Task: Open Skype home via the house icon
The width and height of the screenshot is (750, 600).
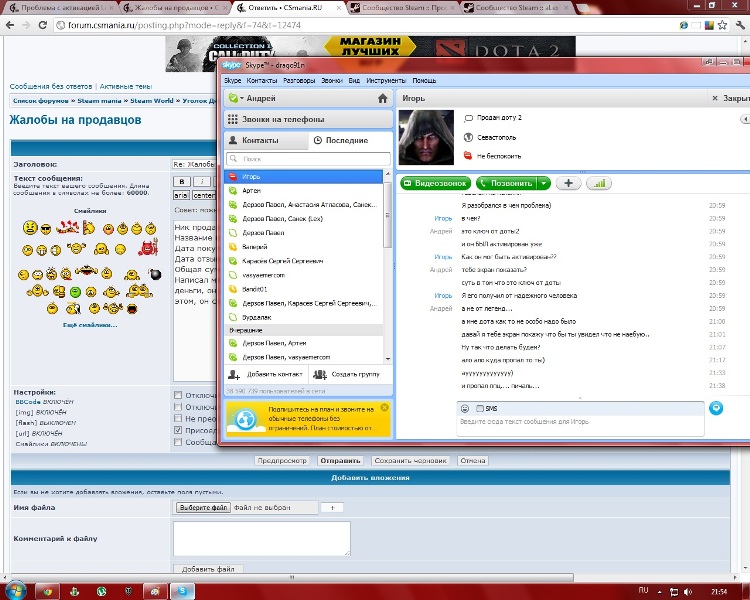Action: [383, 99]
